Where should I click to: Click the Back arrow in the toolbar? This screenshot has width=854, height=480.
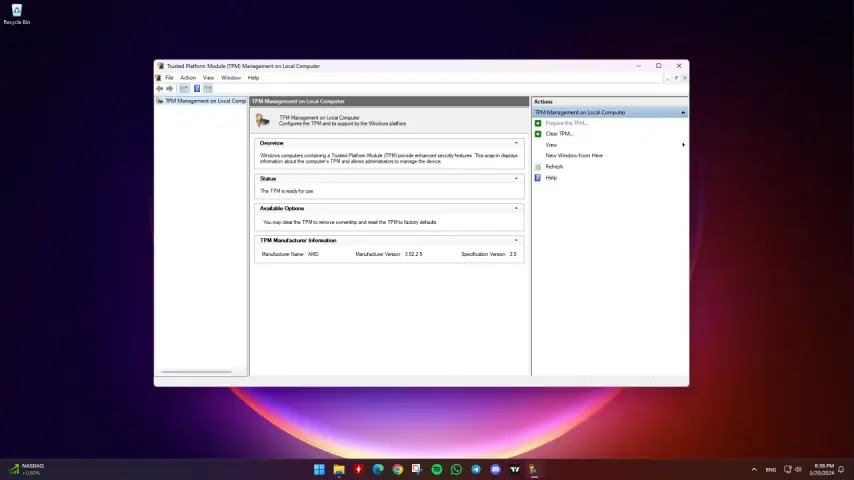[160, 89]
